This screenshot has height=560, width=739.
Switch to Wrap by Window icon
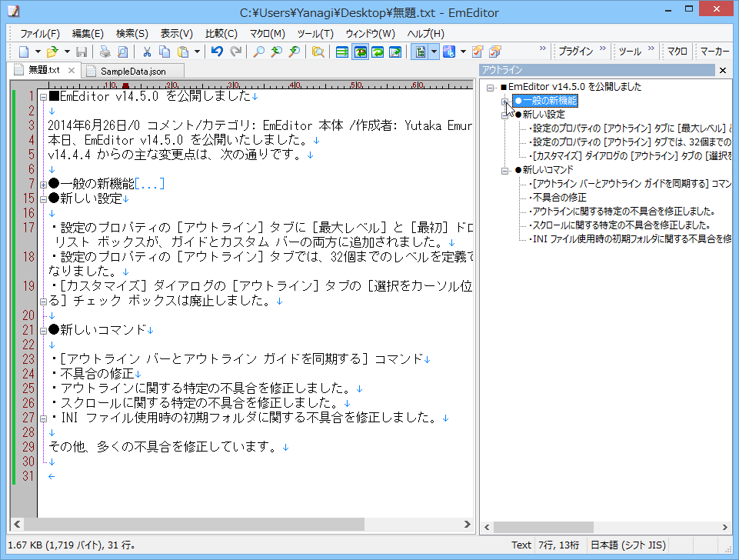(378, 52)
